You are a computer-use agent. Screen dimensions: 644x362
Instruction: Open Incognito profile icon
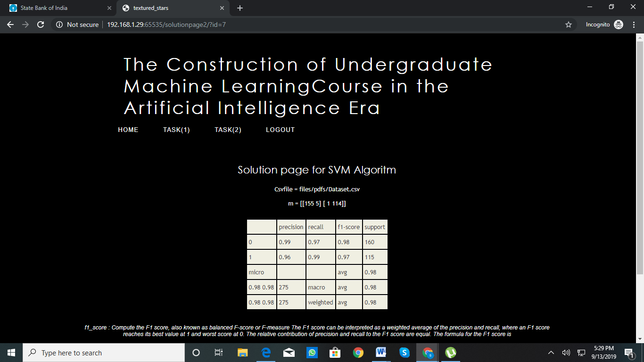coord(619,25)
